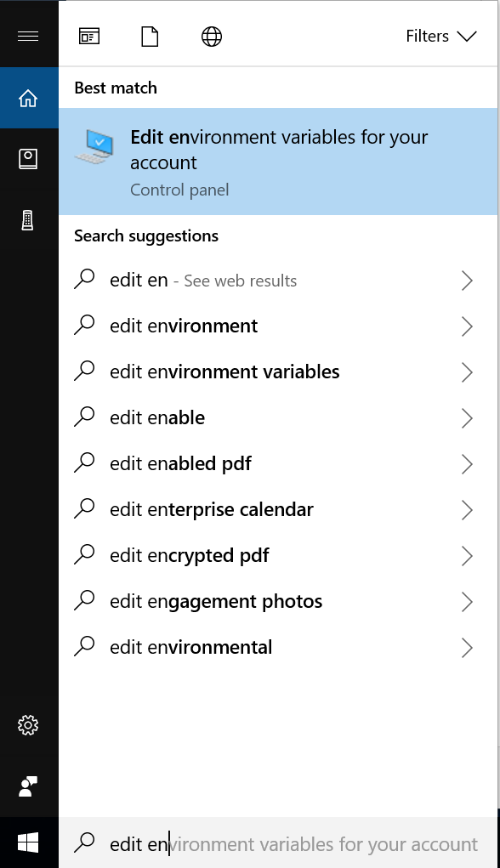The width and height of the screenshot is (500, 868).
Task: Expand the 'edit environment variables' suggestion chevron
Action: pos(467,372)
